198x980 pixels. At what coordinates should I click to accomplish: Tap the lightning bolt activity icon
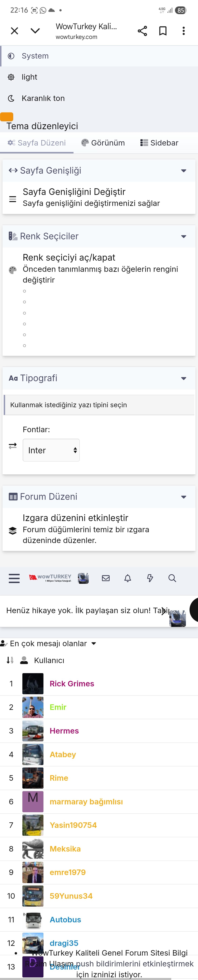point(150,578)
